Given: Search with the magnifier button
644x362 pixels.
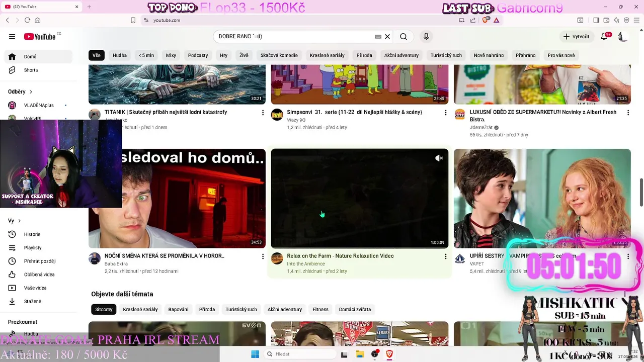Looking at the screenshot, I should pos(404,37).
